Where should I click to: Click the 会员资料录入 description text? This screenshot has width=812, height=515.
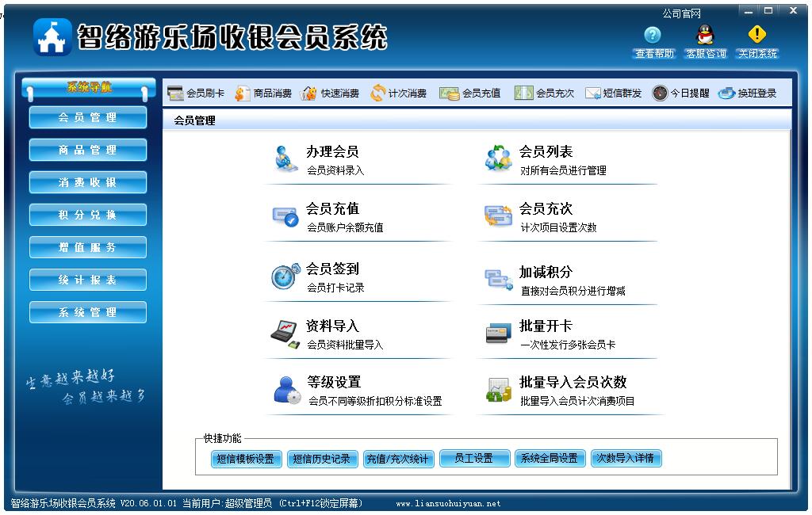335,170
